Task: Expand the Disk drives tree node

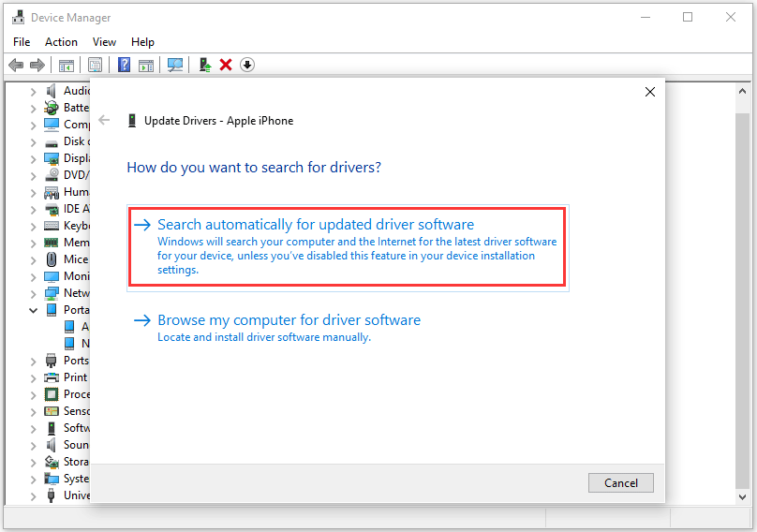Action: pos(34,141)
